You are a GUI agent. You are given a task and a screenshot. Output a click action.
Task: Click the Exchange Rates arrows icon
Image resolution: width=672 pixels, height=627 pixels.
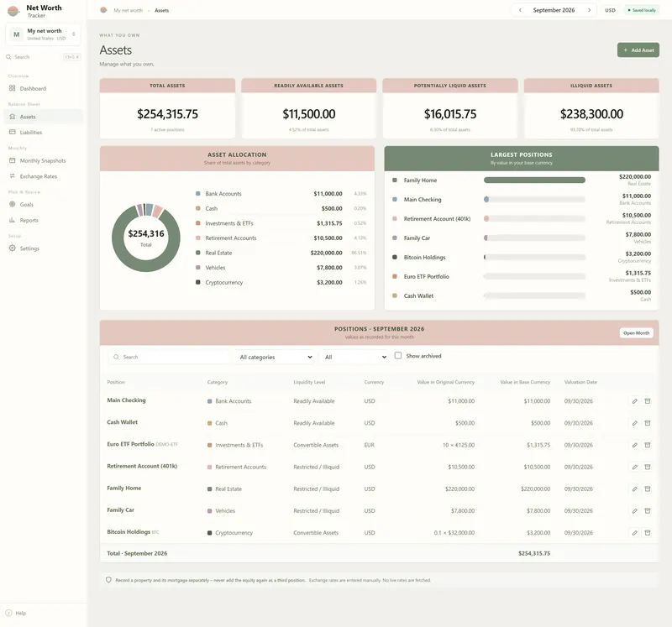pos(12,176)
